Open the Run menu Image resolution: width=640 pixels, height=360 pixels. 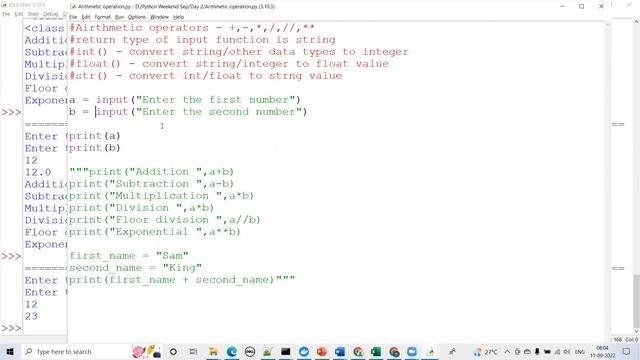pos(119,17)
